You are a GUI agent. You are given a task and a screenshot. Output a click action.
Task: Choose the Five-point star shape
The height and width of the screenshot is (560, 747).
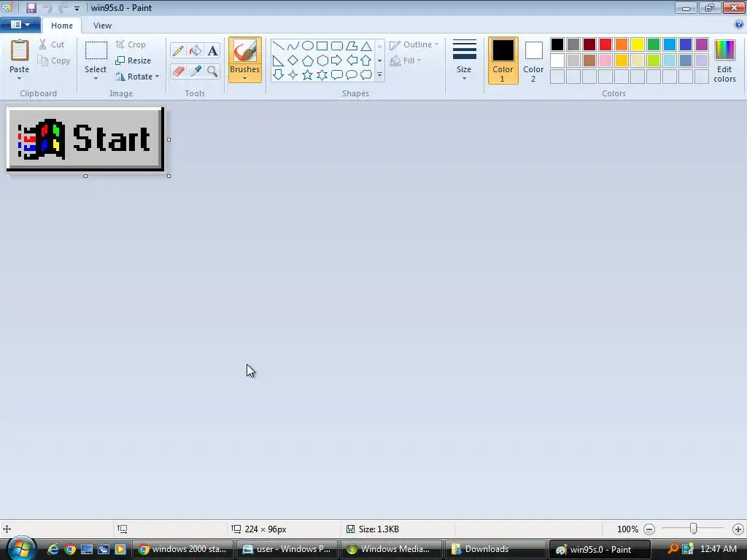click(x=308, y=75)
